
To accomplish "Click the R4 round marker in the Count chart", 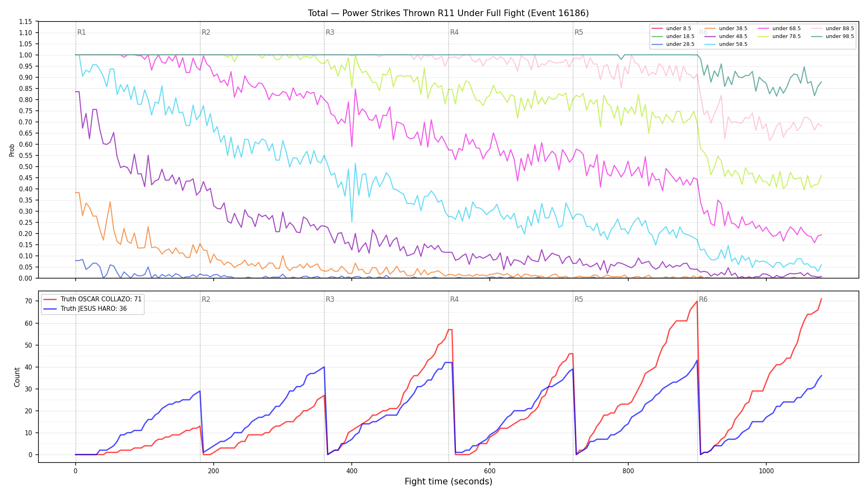I will click(x=454, y=299).
